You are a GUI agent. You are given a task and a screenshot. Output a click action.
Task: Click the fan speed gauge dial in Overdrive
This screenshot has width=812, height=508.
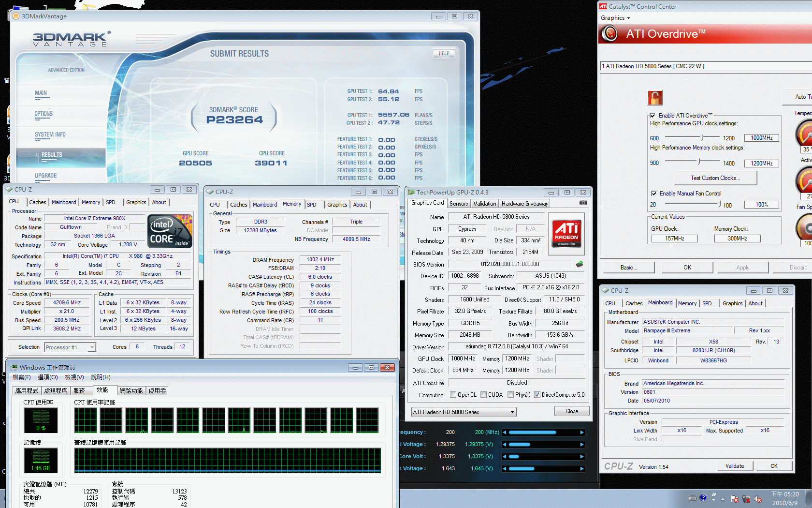click(x=804, y=226)
